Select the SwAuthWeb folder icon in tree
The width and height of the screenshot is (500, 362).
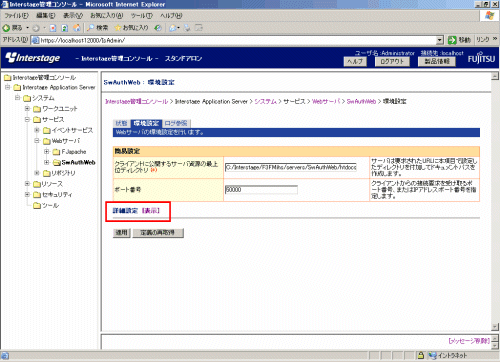point(56,163)
